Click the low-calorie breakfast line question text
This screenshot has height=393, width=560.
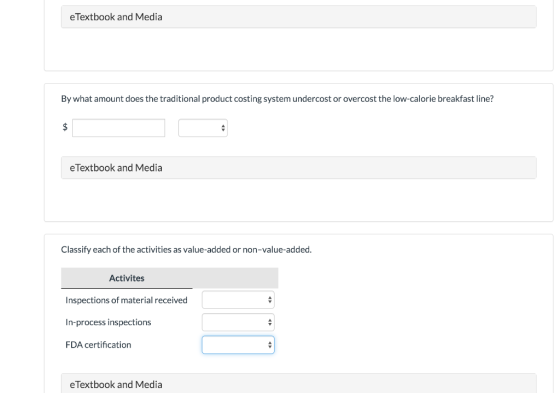click(277, 99)
